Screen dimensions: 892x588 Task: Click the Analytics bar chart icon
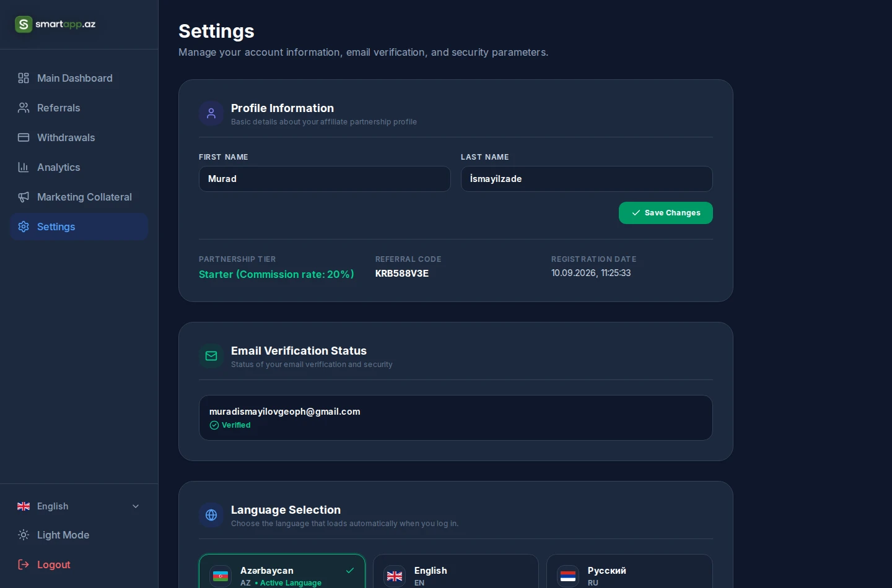pos(24,167)
